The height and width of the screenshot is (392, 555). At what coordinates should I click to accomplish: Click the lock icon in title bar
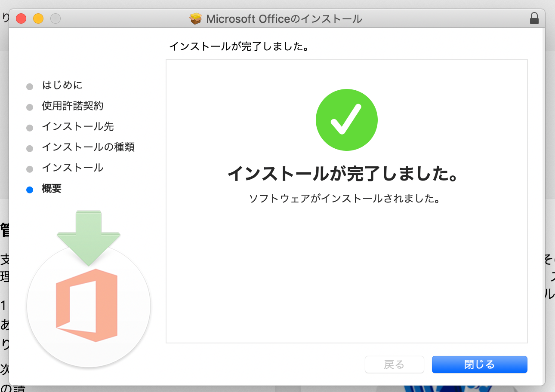point(534,18)
